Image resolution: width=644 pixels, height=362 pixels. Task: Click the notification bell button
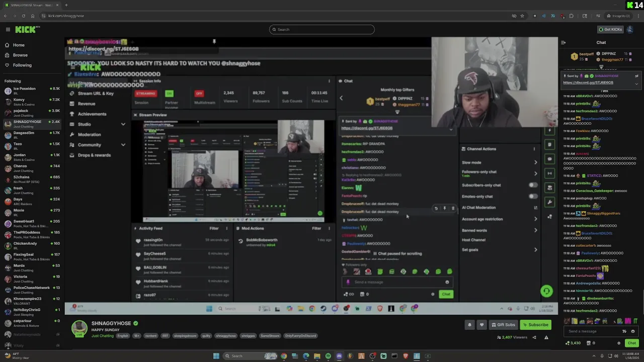(469, 325)
